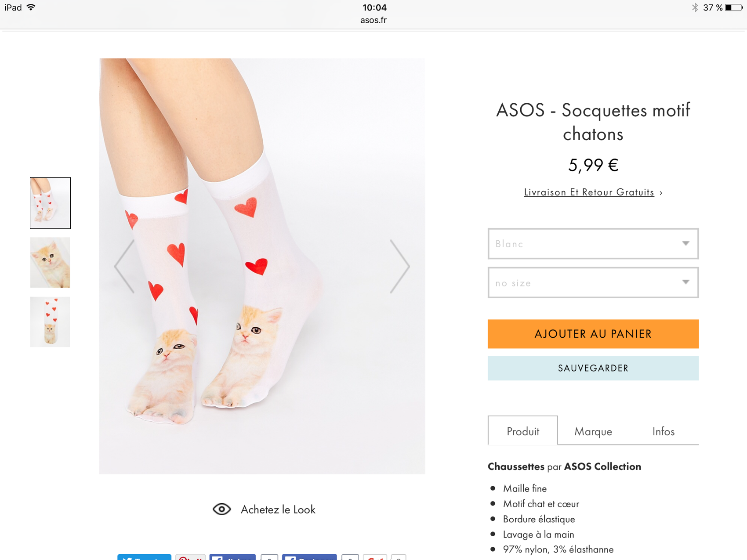747x560 pixels.
Task: Switch to the Infos tab
Action: pos(663,431)
